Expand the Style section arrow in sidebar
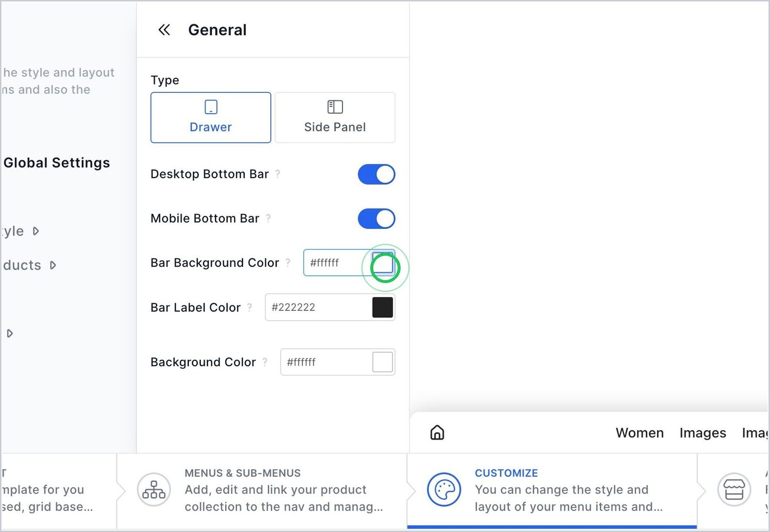770x532 pixels. (x=36, y=231)
